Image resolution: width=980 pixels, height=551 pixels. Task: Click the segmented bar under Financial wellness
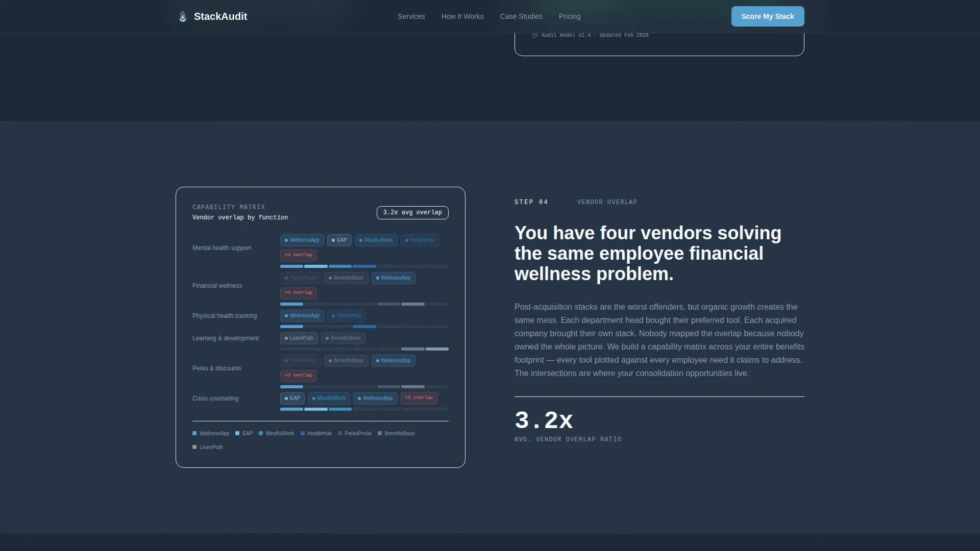pos(363,304)
